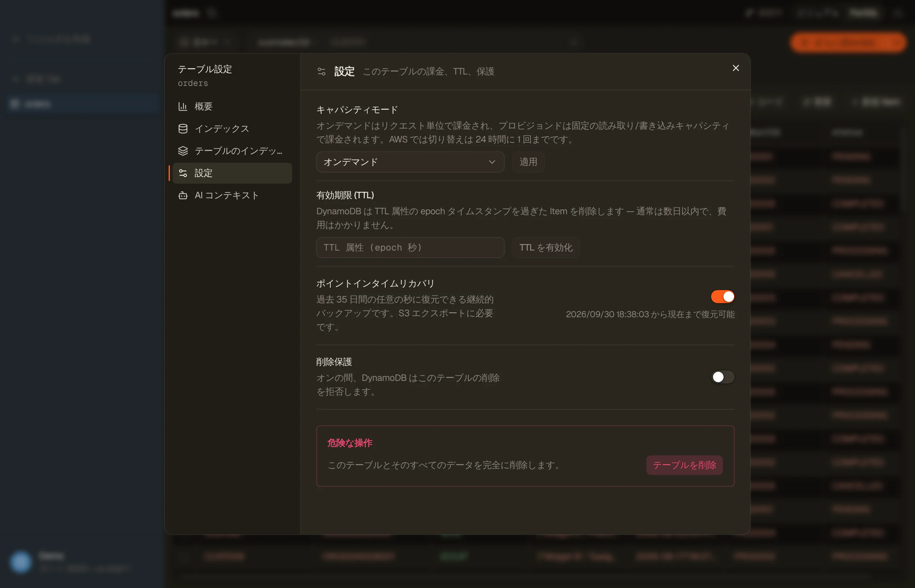Click the テーブルを削除 button
This screenshot has height=588, width=915.
point(684,465)
